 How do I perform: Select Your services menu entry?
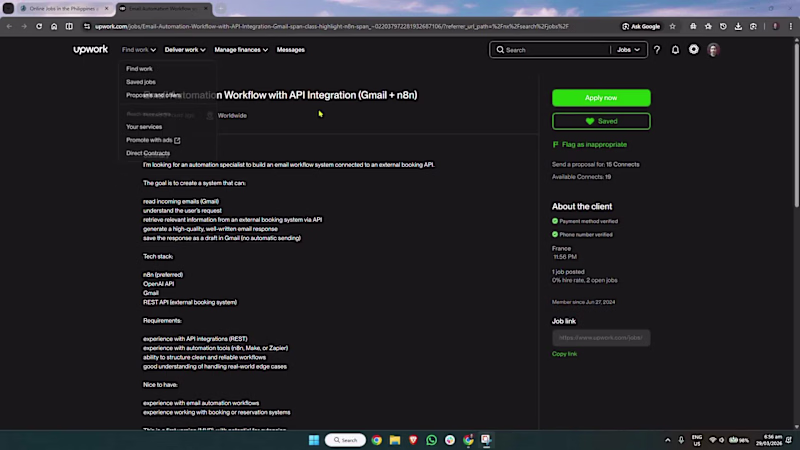tap(144, 127)
